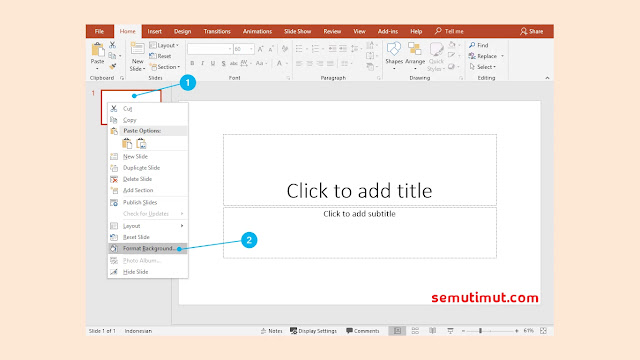Open the Font Color dropdown arrow
Screen dimensions: 640x360
point(287,63)
